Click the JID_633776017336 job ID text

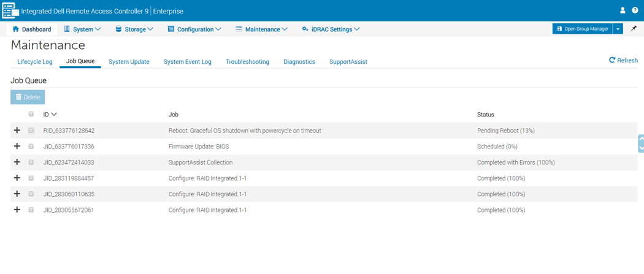69,147
